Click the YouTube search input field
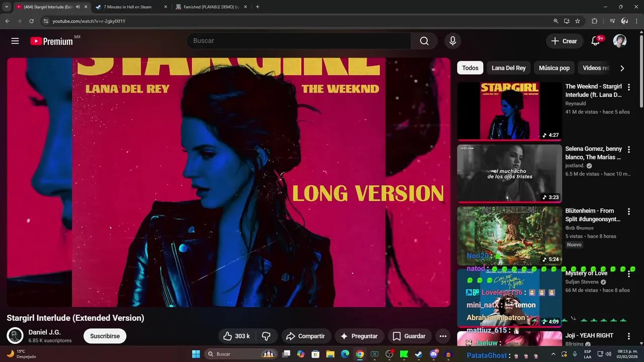Image resolution: width=644 pixels, height=362 pixels. 299,41
